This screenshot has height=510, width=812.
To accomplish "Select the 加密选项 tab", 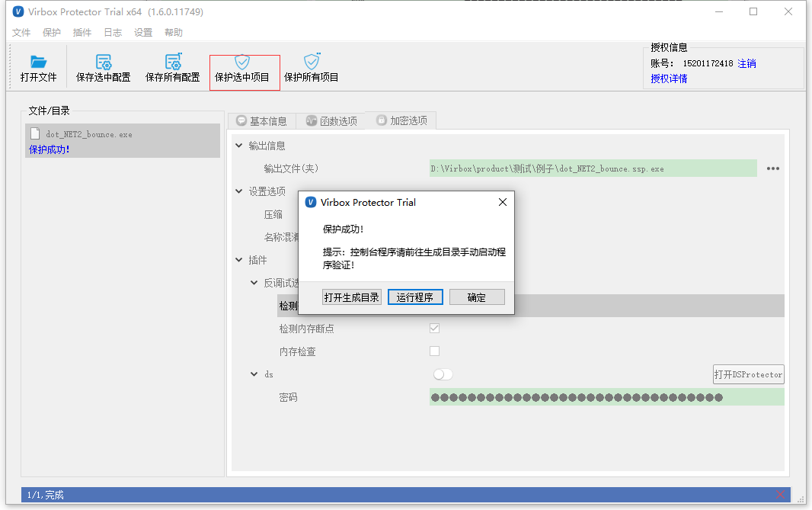I will click(x=401, y=120).
